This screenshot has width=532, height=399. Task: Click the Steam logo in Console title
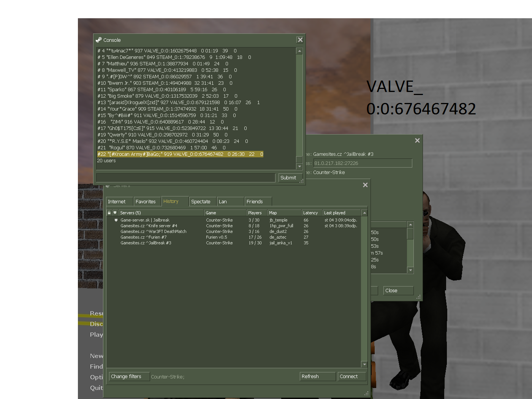tap(99, 40)
